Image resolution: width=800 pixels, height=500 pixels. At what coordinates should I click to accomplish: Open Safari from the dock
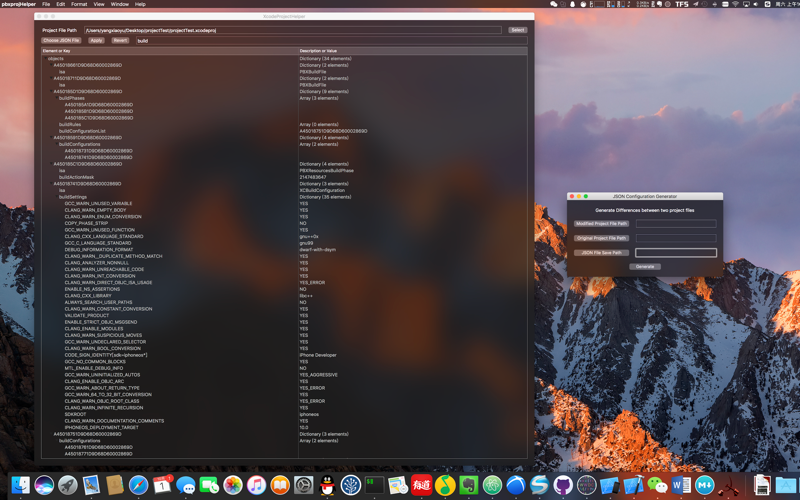(138, 485)
